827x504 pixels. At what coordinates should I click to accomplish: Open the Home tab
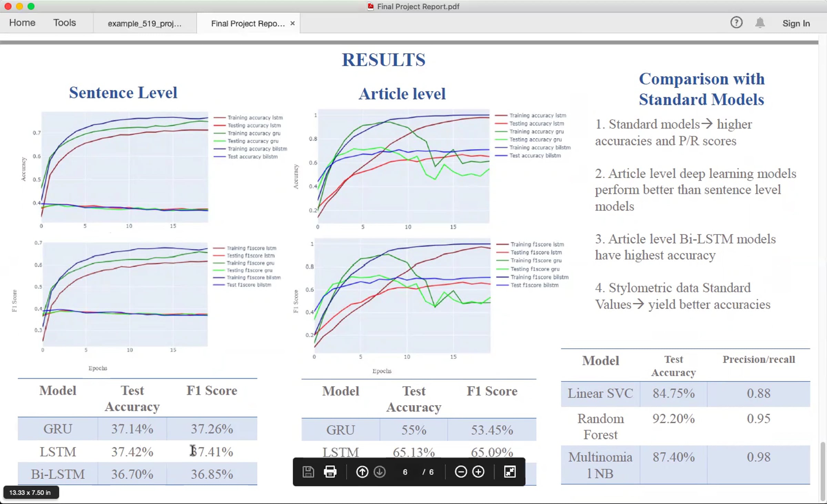click(x=22, y=23)
